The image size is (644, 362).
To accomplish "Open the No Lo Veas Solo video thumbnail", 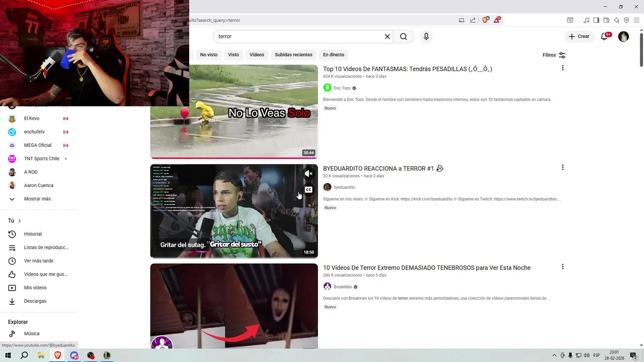I will [x=234, y=112].
